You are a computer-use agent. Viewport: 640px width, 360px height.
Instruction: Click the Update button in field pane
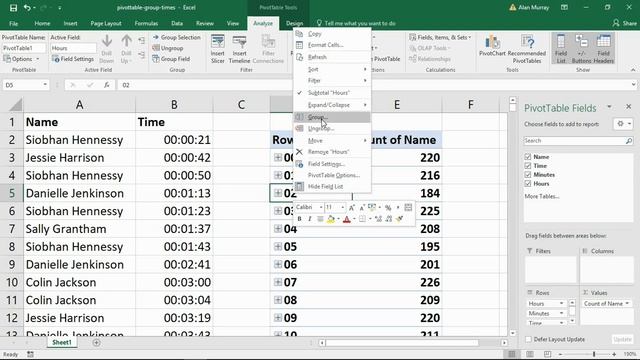coord(622,339)
